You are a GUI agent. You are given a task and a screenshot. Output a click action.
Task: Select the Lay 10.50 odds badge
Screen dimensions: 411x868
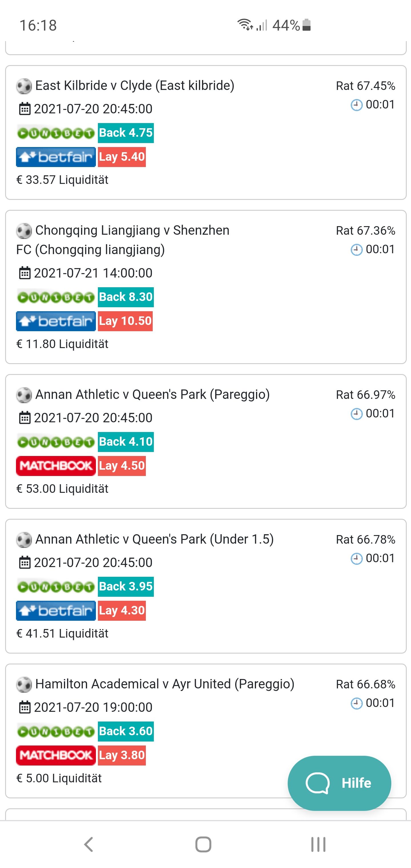pyautogui.click(x=125, y=321)
